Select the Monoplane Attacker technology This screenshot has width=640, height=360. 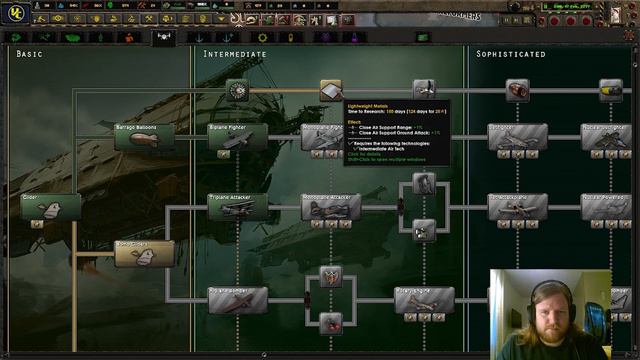[331, 207]
